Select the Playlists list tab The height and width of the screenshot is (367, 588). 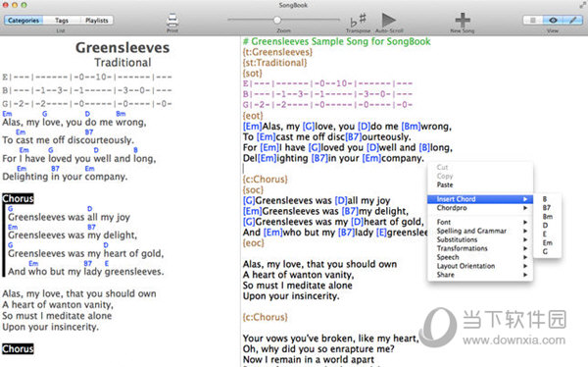pyautogui.click(x=97, y=21)
